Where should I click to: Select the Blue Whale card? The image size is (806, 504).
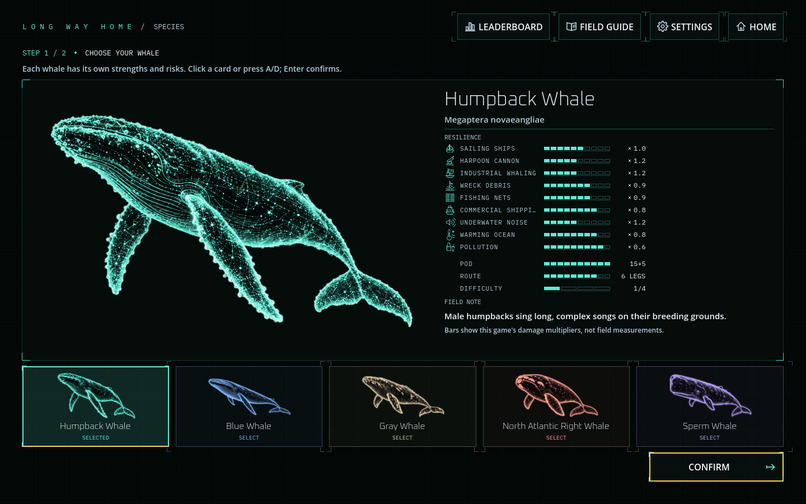[249, 406]
